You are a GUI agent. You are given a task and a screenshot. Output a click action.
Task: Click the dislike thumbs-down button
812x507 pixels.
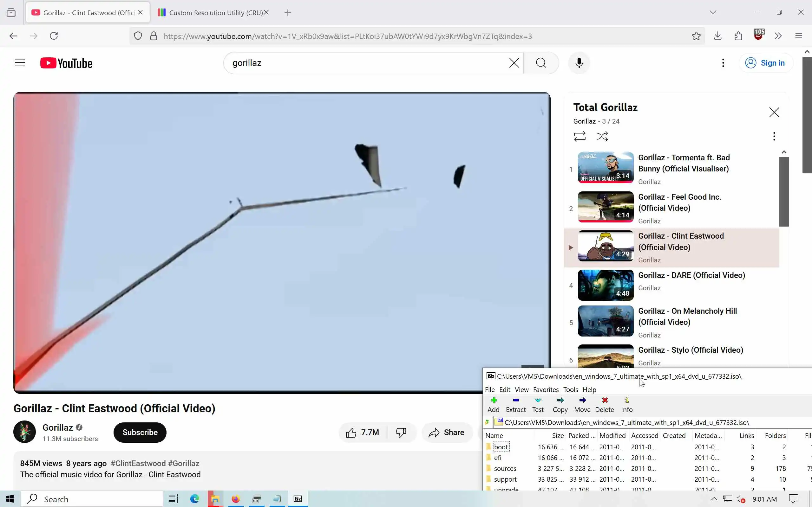click(401, 433)
